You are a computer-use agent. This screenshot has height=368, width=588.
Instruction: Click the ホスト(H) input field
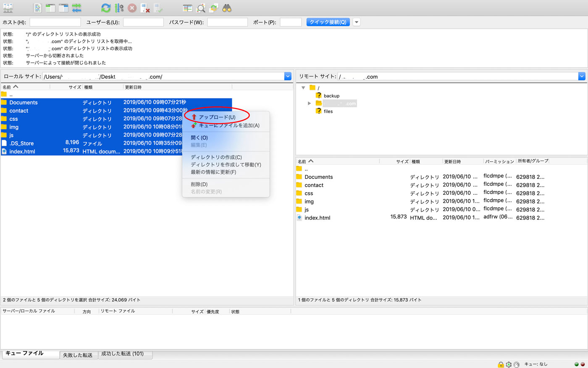pos(55,22)
